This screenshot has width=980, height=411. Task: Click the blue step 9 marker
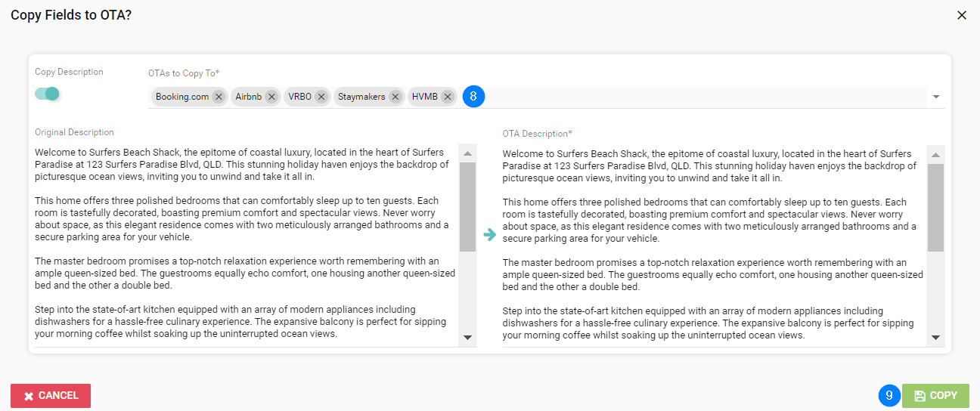[x=889, y=395]
